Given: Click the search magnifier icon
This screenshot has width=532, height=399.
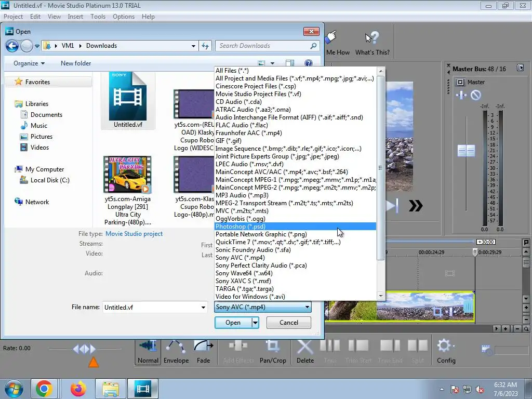Looking at the screenshot, I should 313,46.
